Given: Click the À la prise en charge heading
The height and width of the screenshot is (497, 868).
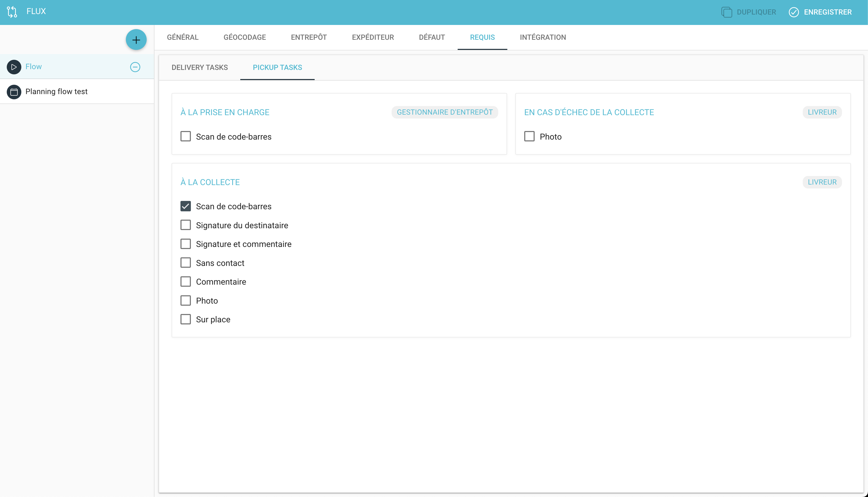Looking at the screenshot, I should (x=225, y=112).
